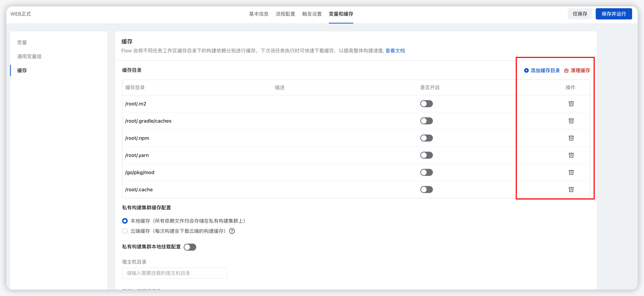644x296 pixels.
Task: Delete the /root/.cache directory entry
Action: pyautogui.click(x=571, y=190)
